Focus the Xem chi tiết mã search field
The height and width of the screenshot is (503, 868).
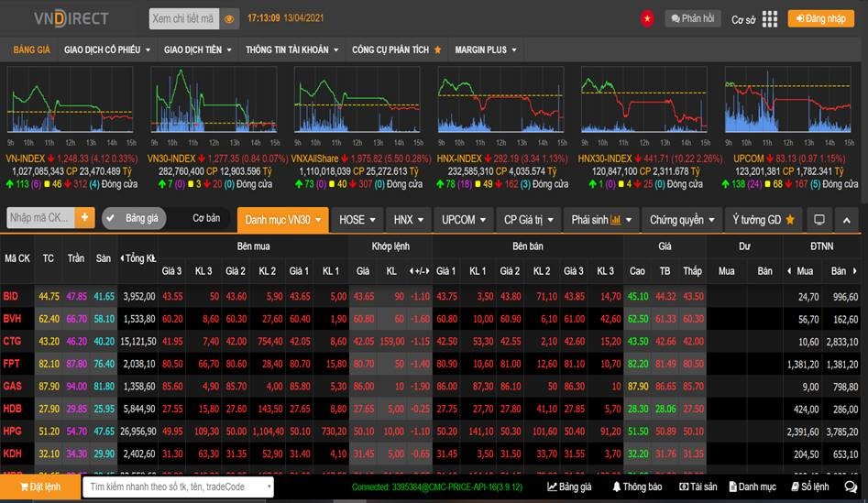coord(184,19)
